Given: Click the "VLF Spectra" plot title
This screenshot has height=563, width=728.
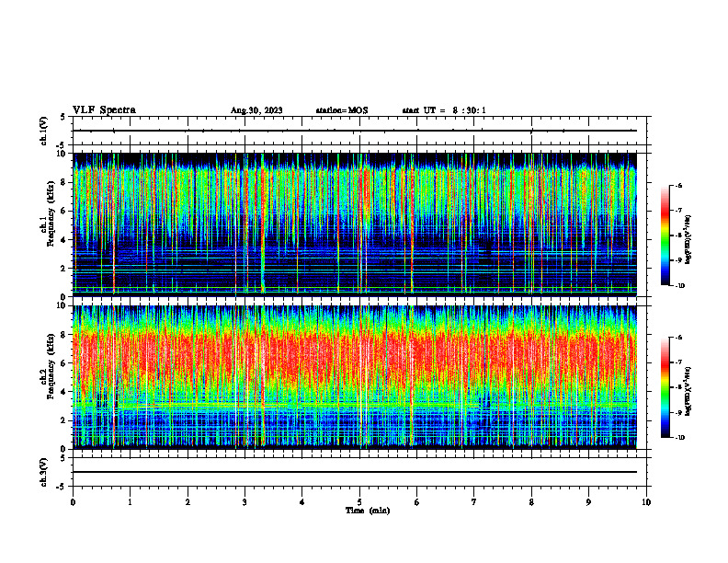Looking at the screenshot, I should point(104,110).
